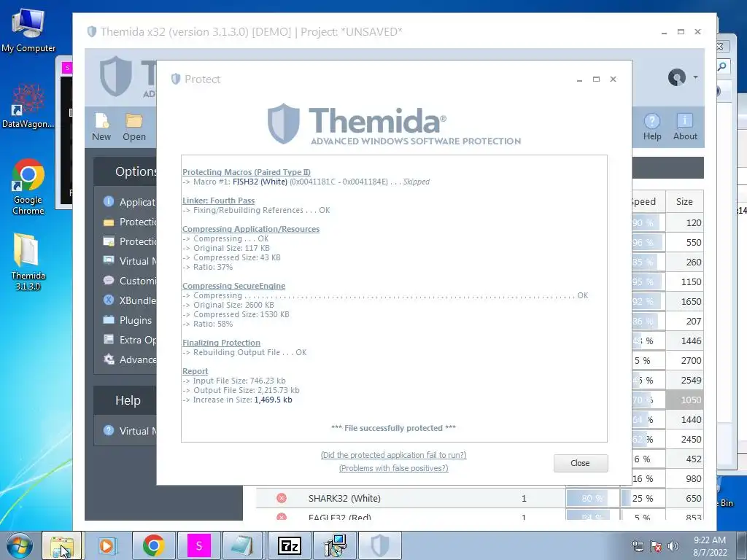Click Open project folder icon in toolbar
This screenshot has height=560, width=747.
134,127
